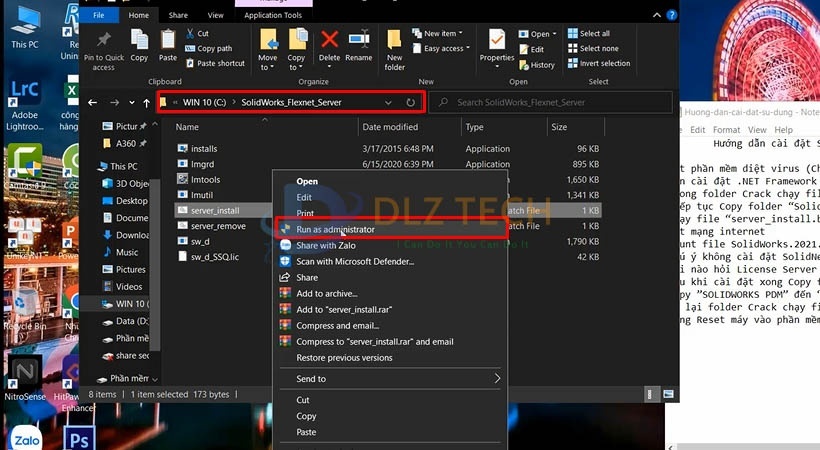The image size is (820, 450).
Task: Click Invert selection in ribbon
Action: click(599, 63)
